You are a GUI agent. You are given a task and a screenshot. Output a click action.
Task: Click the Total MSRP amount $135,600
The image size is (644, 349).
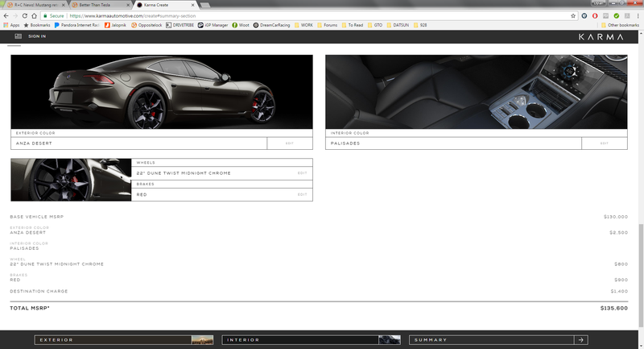coord(613,308)
